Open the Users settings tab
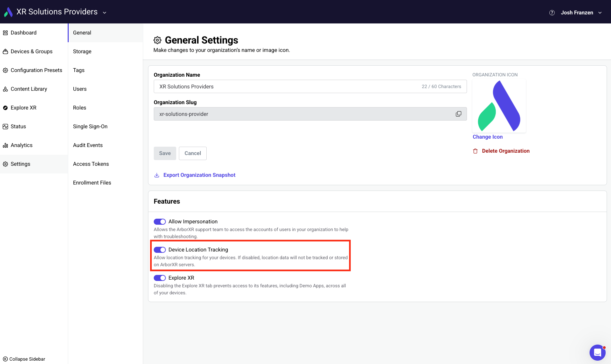 click(106, 89)
